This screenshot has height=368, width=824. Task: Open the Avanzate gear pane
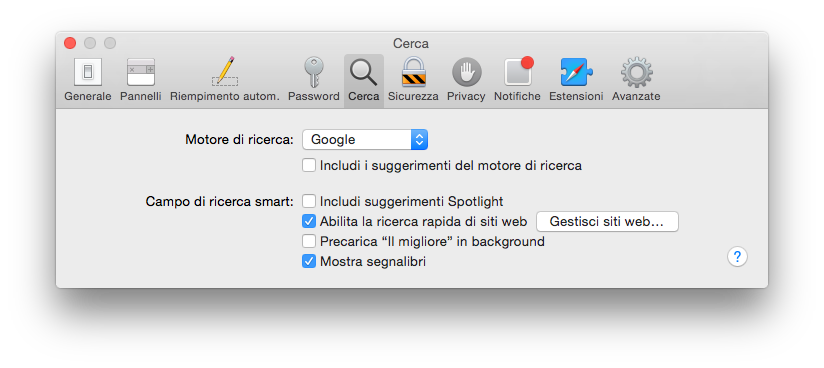(x=636, y=80)
